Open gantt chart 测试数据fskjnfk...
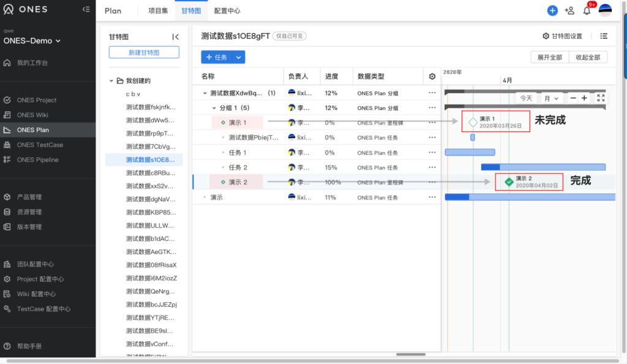 point(151,107)
